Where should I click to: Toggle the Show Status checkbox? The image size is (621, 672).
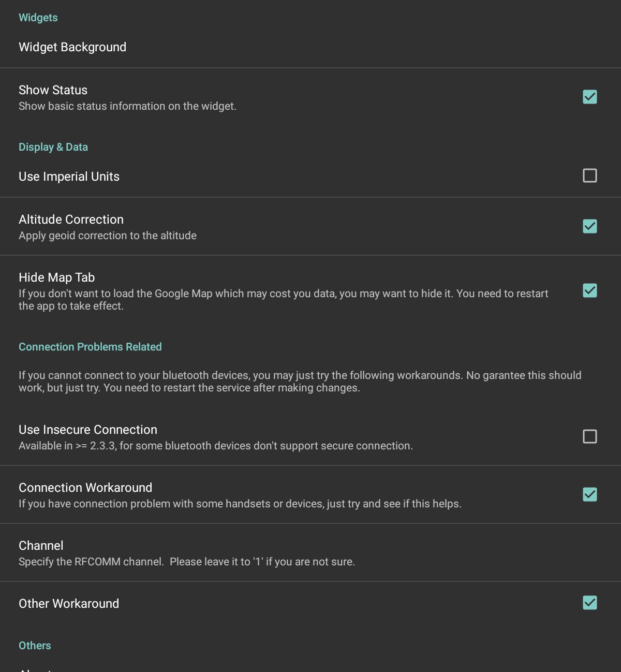(x=589, y=97)
